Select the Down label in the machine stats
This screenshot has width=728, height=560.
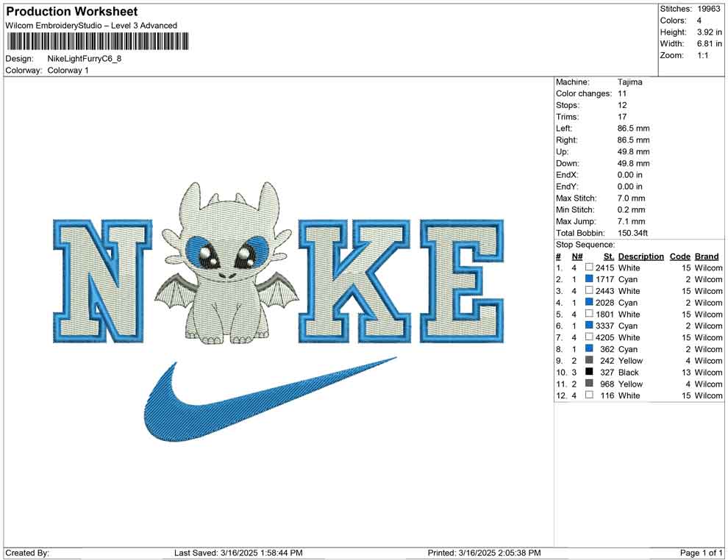[568, 163]
